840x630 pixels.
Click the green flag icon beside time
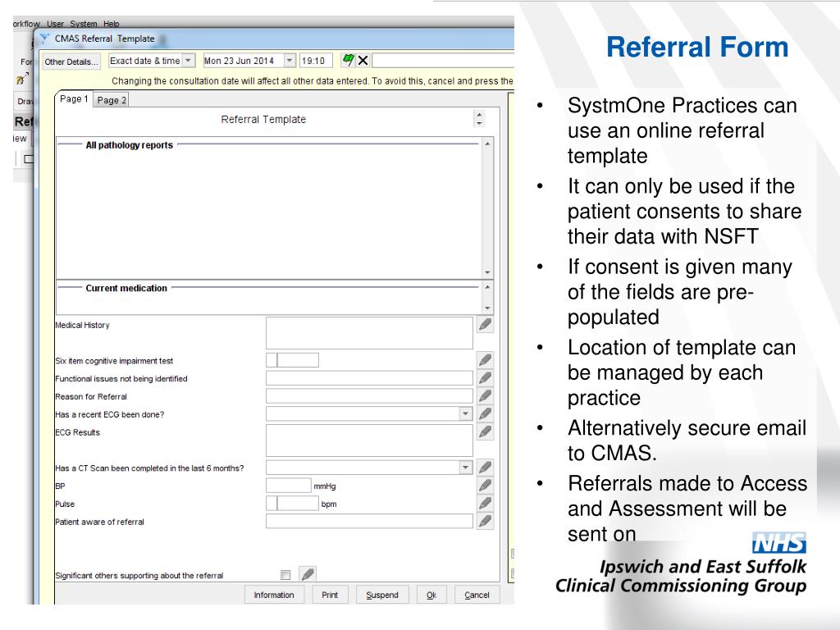point(348,60)
